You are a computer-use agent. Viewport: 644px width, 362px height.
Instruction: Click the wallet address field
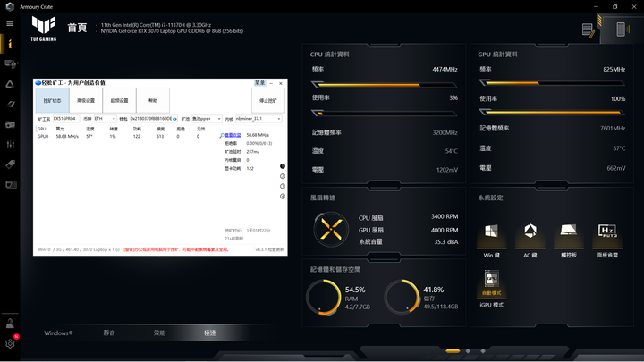[151, 119]
